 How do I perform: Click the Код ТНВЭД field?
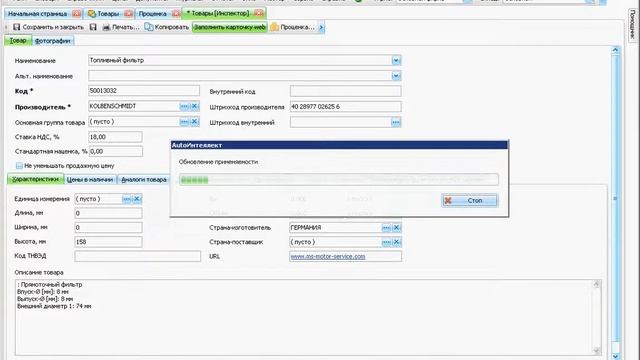[138, 256]
